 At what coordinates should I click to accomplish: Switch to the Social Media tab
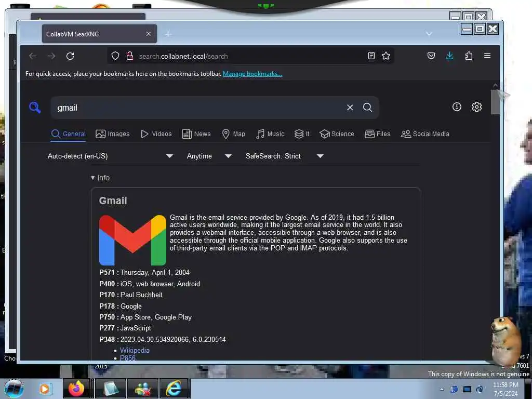425,134
